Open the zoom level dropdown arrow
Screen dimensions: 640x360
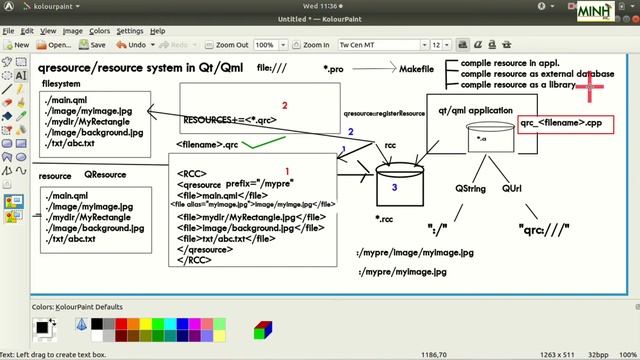(x=283, y=45)
